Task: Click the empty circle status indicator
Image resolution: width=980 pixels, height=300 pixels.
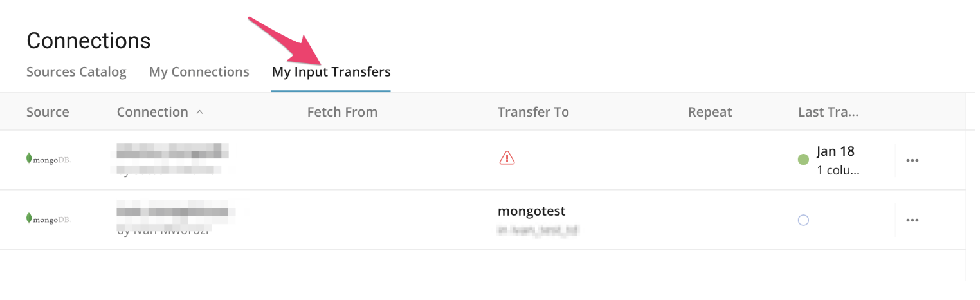Action: point(803,220)
